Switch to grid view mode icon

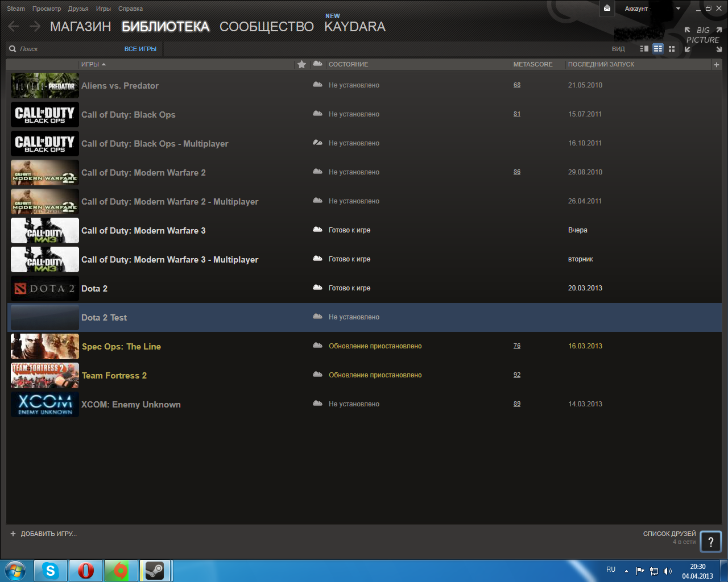[672, 49]
